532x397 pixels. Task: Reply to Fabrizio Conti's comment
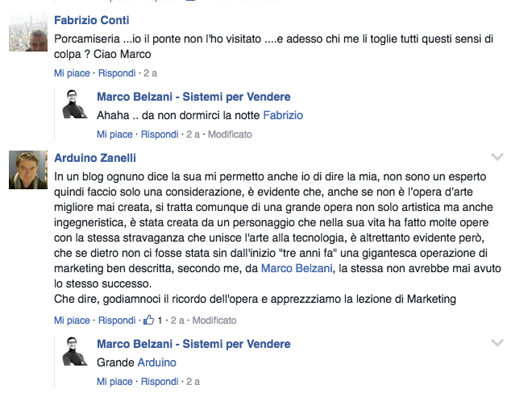(115, 73)
